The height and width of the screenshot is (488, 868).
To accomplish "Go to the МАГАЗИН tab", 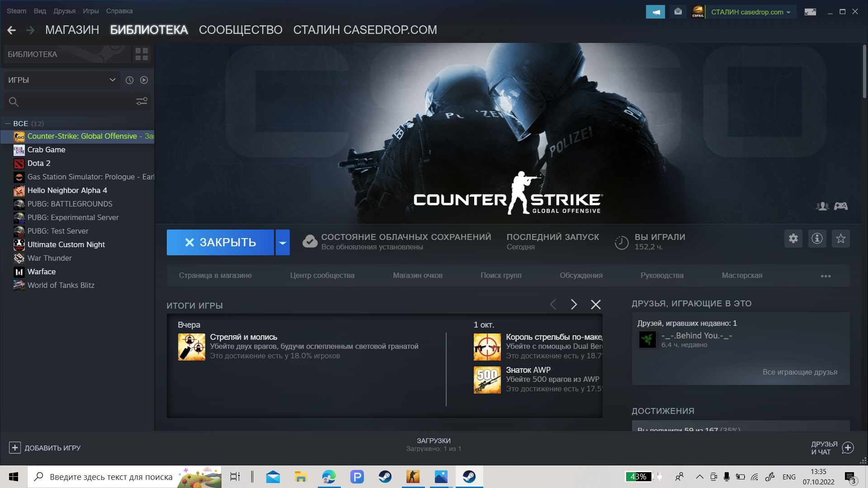I will [72, 30].
